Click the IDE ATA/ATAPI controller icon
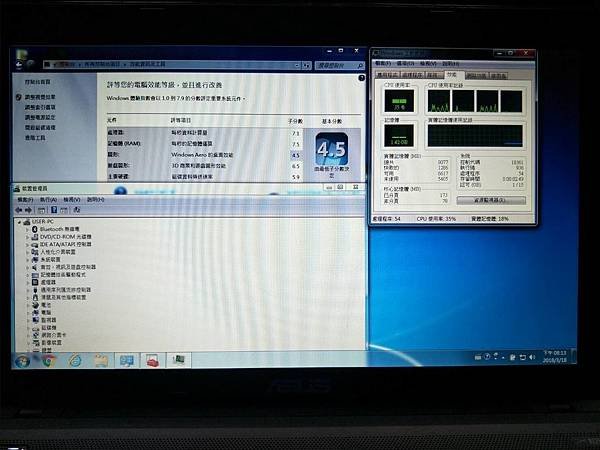The width and height of the screenshot is (600, 450). click(x=35, y=245)
